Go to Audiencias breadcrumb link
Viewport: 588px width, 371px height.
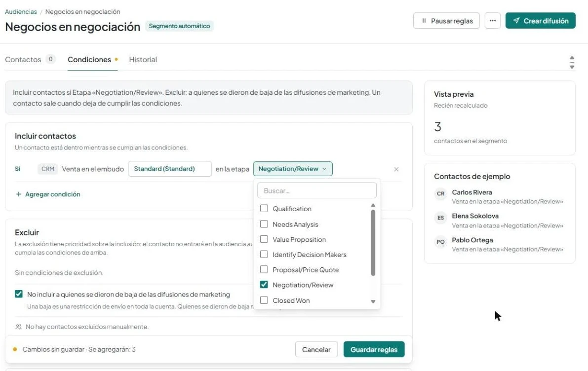tap(21, 12)
